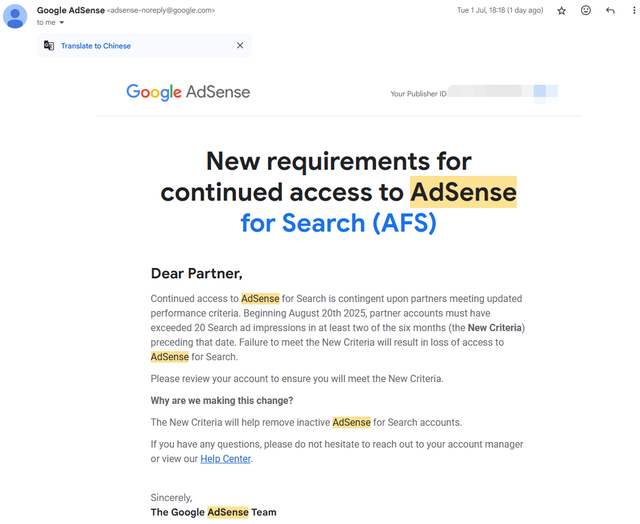Screen dimensions: 640x524
Task: Reply to the email using the arrow icon
Action: pos(610,11)
